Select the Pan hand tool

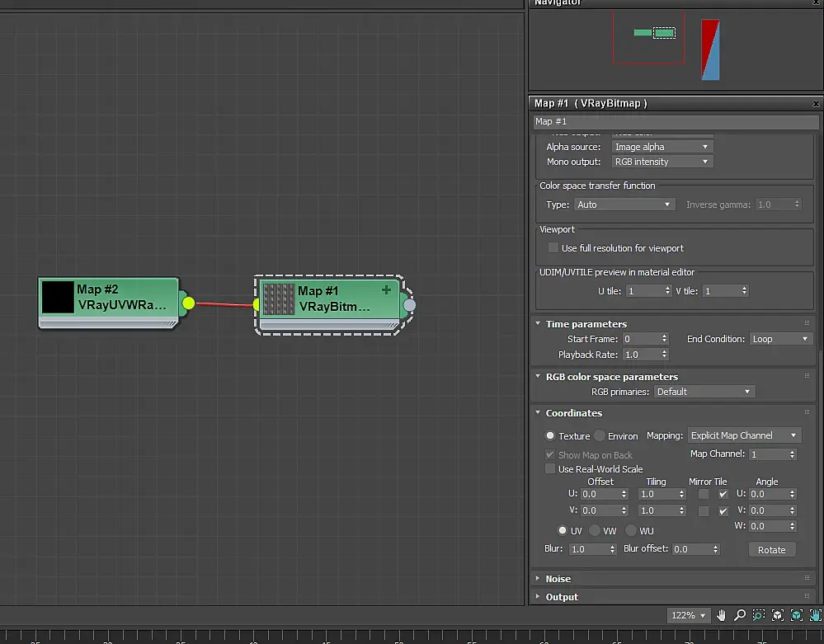point(721,615)
